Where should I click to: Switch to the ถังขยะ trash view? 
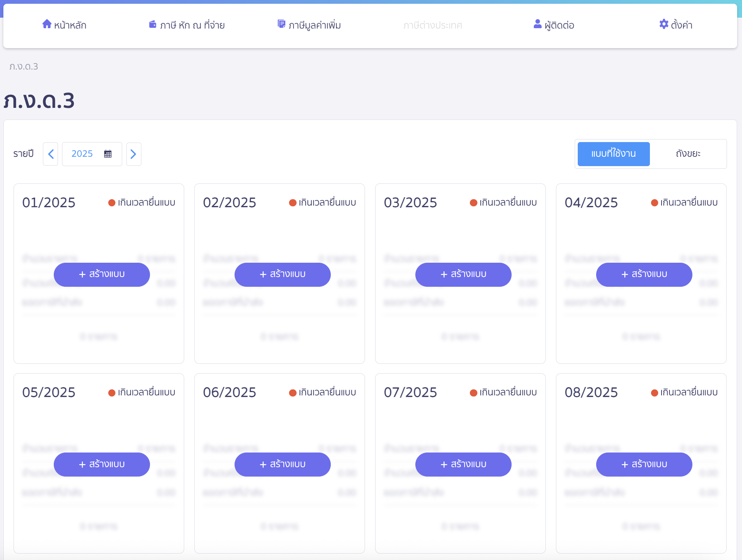[688, 154]
